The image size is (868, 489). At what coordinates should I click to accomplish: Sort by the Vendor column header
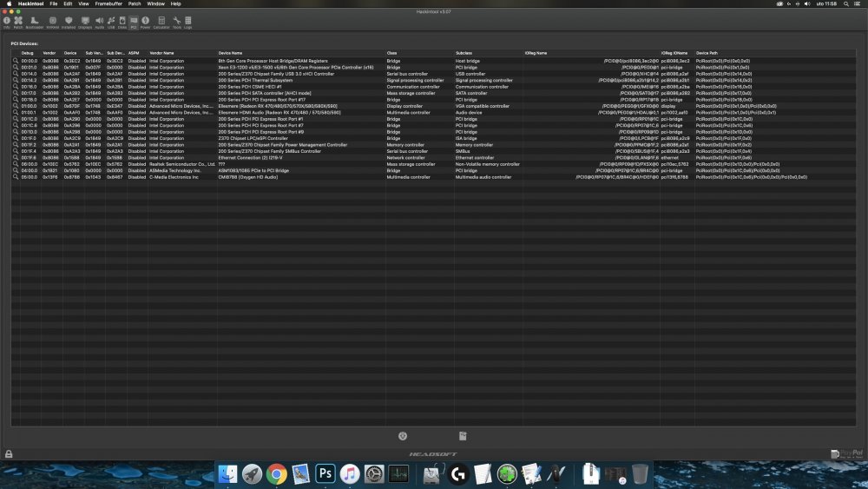[x=52, y=53]
